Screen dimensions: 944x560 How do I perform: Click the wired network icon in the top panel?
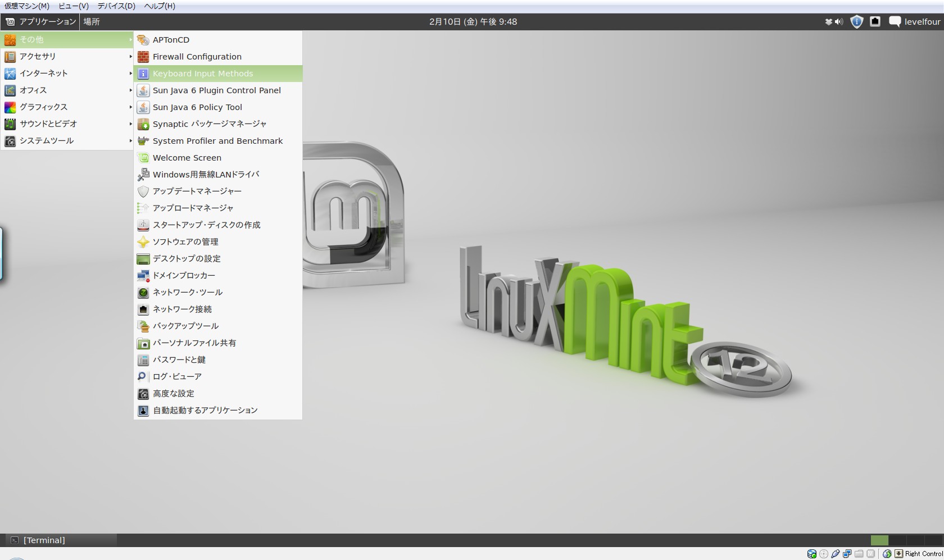(875, 21)
